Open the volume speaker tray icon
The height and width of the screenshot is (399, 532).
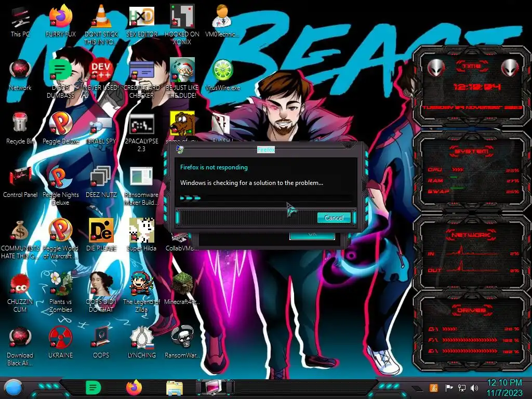point(474,388)
